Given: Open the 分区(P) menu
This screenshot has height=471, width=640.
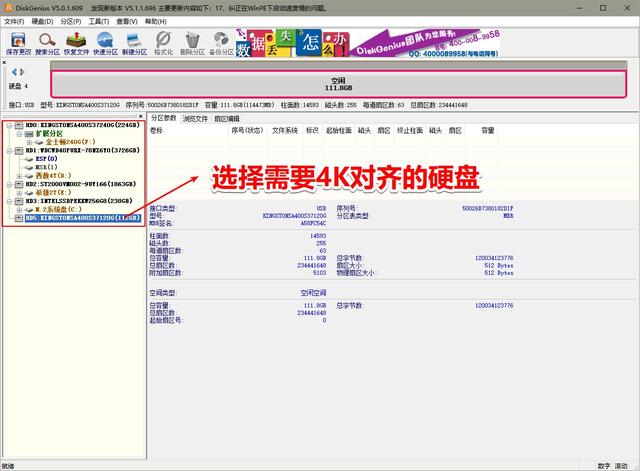Looking at the screenshot, I should [x=71, y=21].
